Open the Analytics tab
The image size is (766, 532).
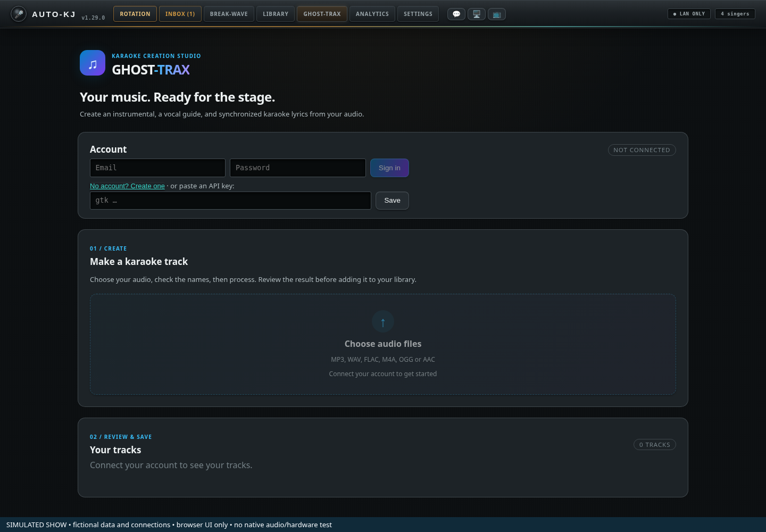pos(372,14)
